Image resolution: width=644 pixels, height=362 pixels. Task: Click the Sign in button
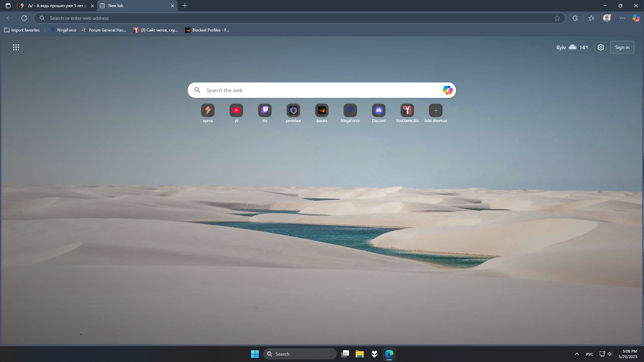(622, 47)
